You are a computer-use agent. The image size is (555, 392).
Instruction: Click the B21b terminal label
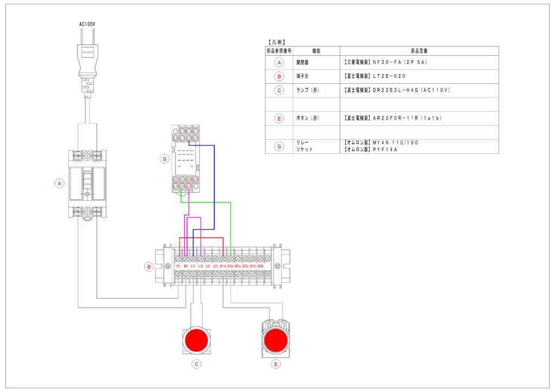[253, 266]
